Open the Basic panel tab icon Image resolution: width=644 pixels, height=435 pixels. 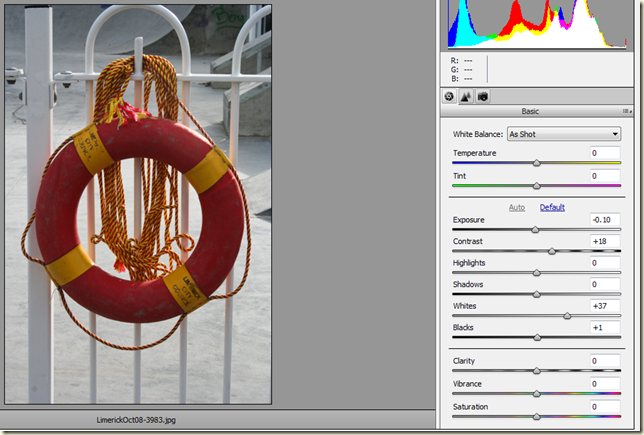(x=450, y=97)
